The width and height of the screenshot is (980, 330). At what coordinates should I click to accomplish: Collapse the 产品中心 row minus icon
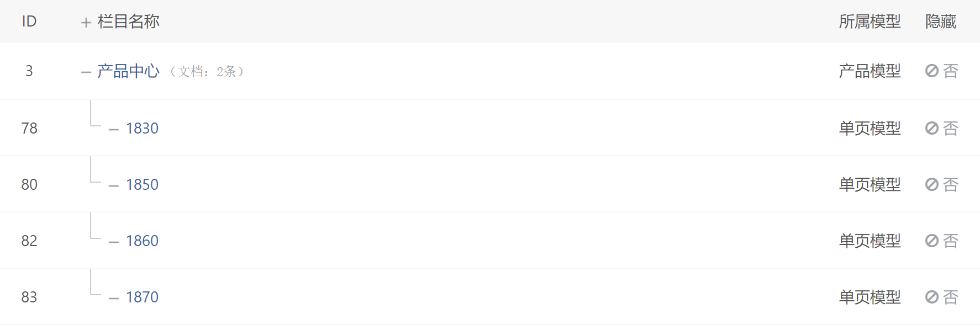tap(86, 72)
